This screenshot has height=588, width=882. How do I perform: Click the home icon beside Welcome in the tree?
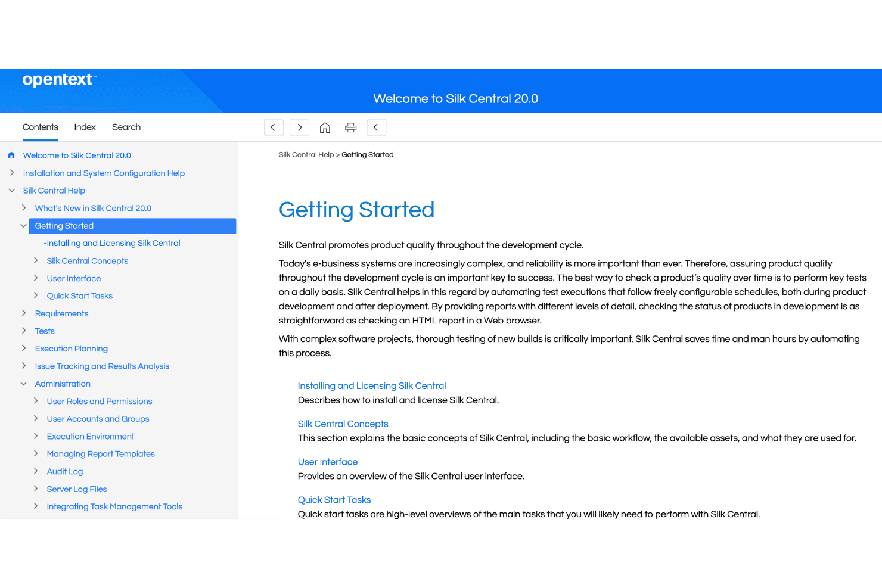point(11,155)
